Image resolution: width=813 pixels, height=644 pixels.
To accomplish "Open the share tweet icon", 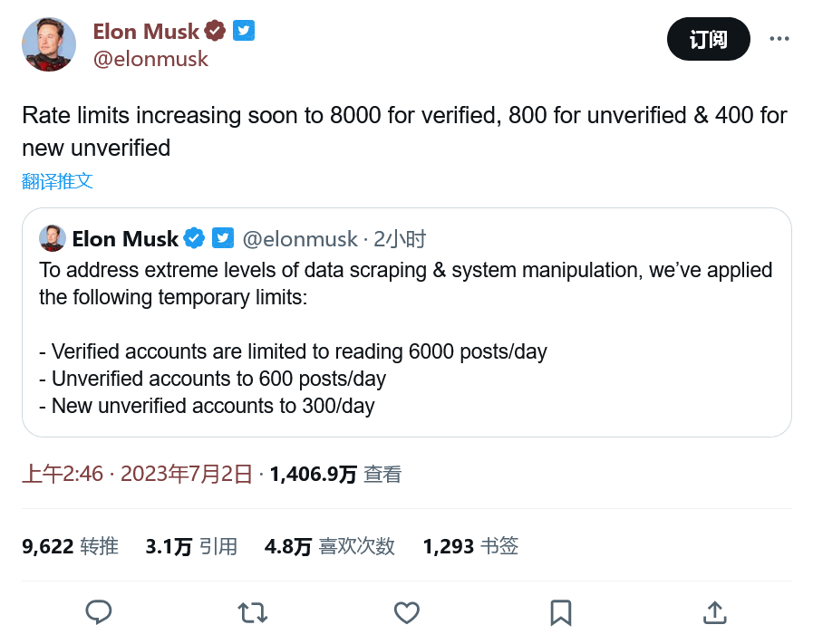I will pyautogui.click(x=714, y=612).
